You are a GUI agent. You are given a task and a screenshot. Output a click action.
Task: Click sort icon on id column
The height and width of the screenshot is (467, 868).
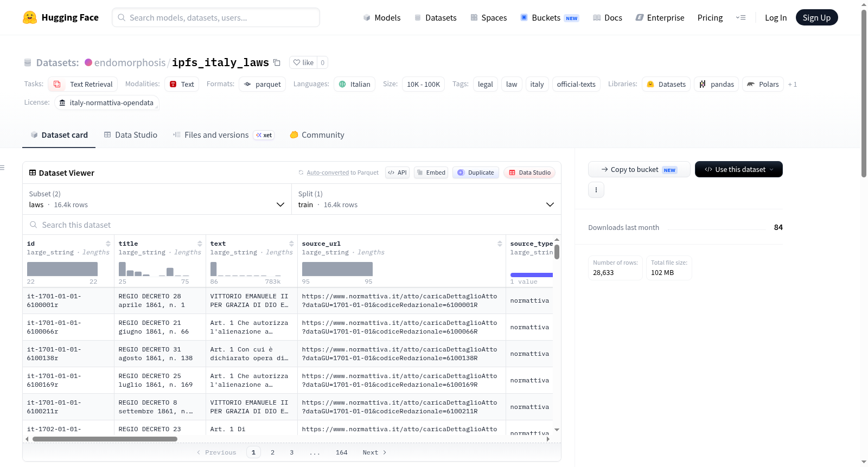click(x=108, y=244)
